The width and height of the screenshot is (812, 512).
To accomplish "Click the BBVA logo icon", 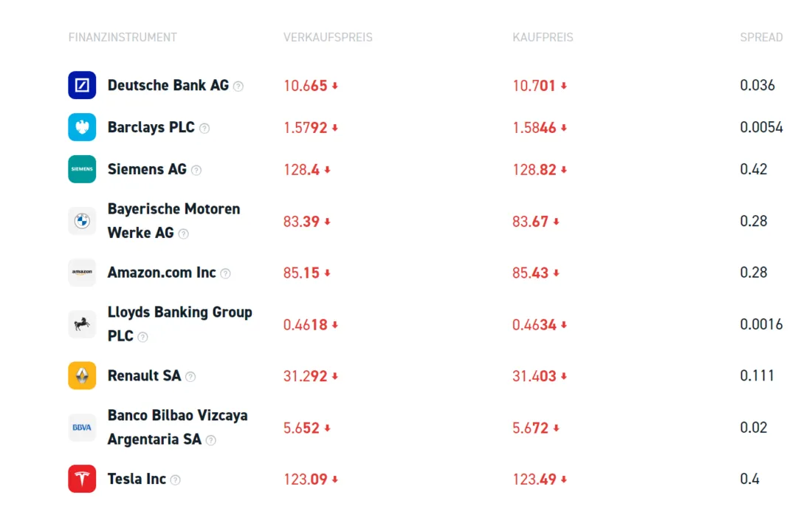I will (x=82, y=427).
